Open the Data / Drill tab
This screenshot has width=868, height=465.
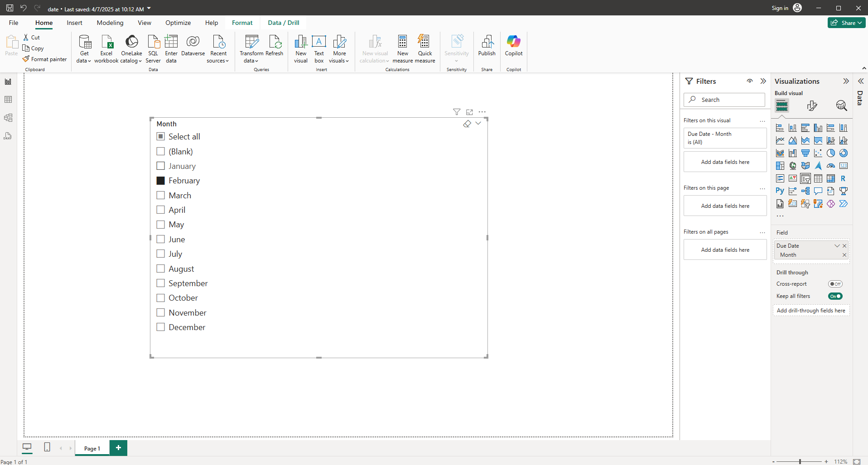284,23
